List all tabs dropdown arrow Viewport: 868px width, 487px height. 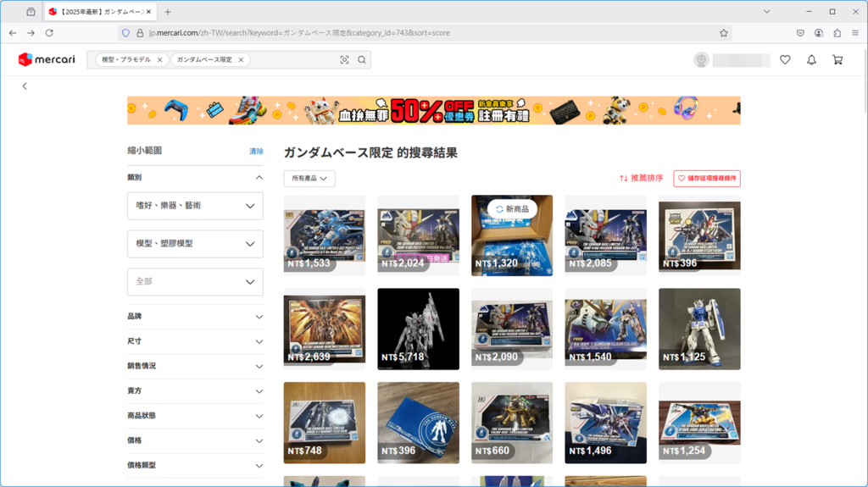tap(766, 12)
